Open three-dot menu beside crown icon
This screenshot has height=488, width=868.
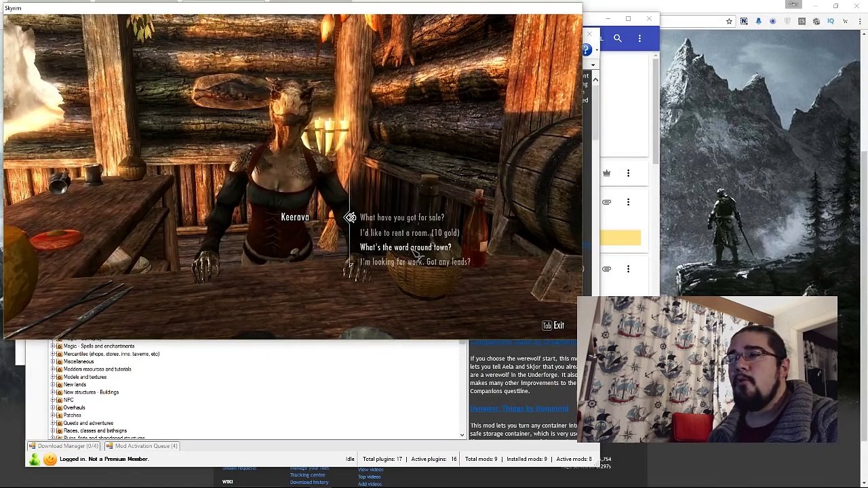(628, 174)
